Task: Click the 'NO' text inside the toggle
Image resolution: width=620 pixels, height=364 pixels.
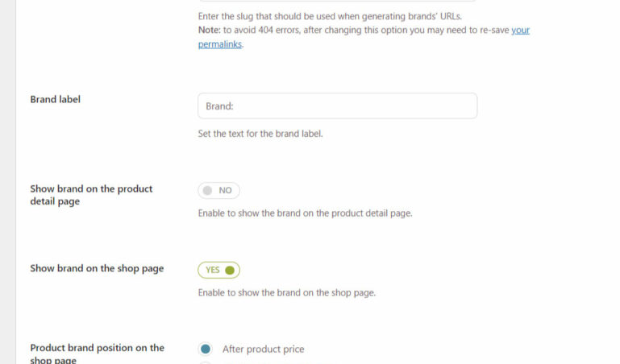Action: click(225, 191)
